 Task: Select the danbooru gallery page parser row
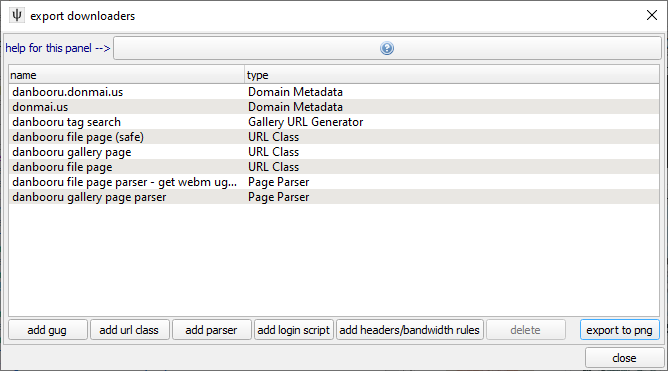point(334,197)
